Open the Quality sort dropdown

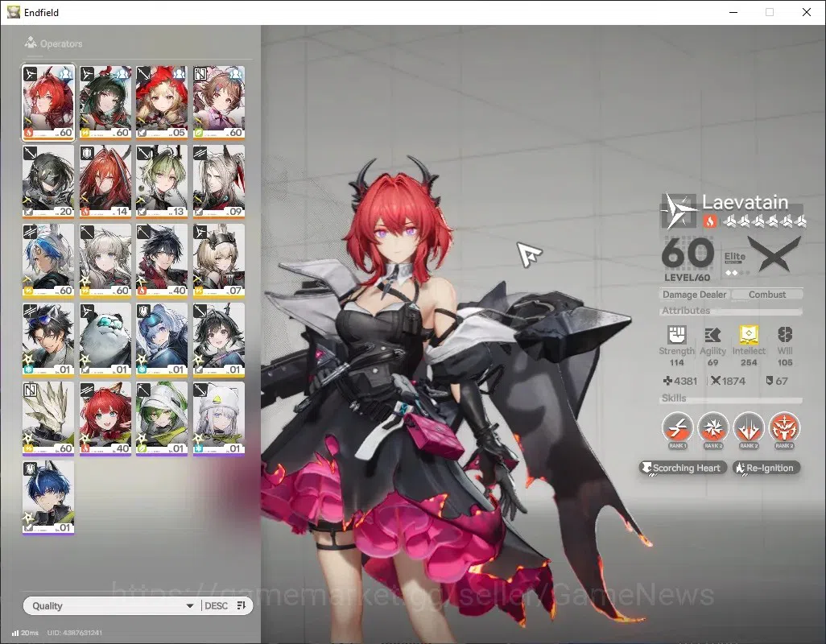(x=112, y=605)
